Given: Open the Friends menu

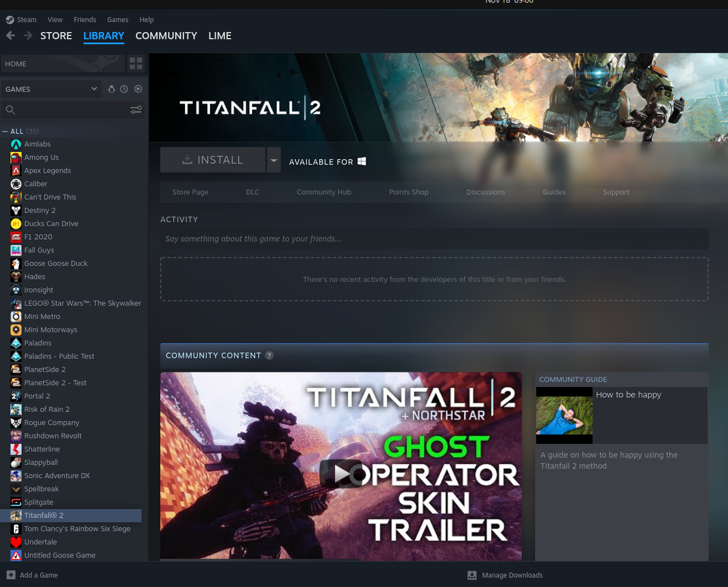Looking at the screenshot, I should tap(85, 20).
